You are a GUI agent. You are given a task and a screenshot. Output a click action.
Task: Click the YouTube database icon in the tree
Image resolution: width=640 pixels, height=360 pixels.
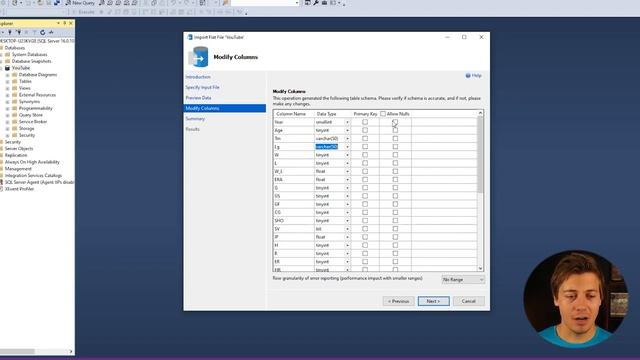tap(7, 68)
